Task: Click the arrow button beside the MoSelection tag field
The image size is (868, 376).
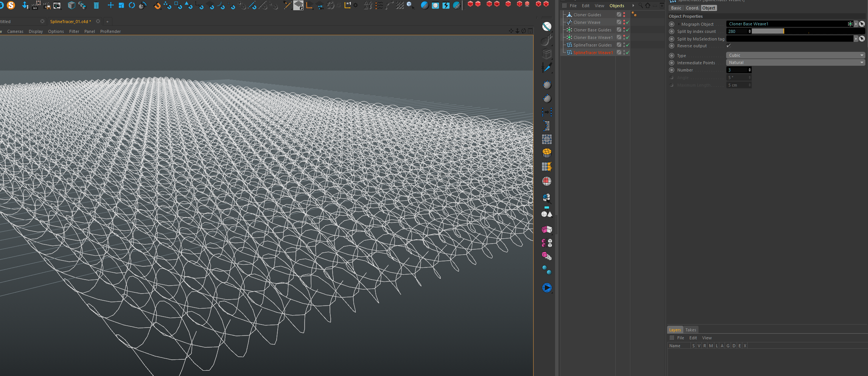Action: coord(856,39)
